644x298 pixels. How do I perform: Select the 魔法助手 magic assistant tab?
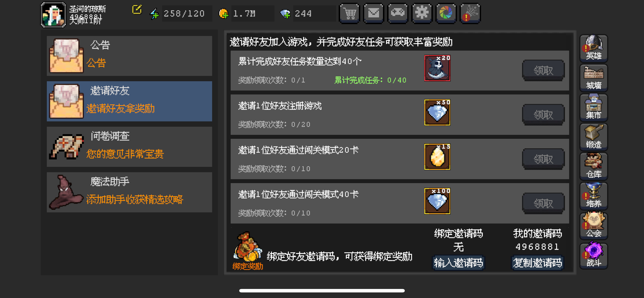pyautogui.click(x=129, y=192)
